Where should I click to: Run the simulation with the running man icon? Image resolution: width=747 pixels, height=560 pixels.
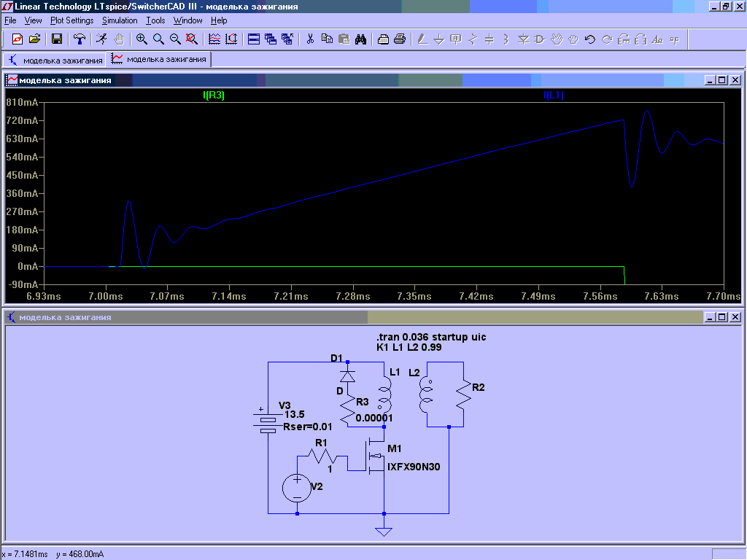101,39
